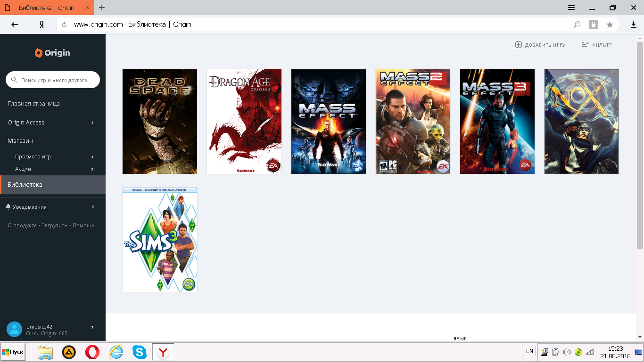Click the padlock security icon

coord(594,25)
